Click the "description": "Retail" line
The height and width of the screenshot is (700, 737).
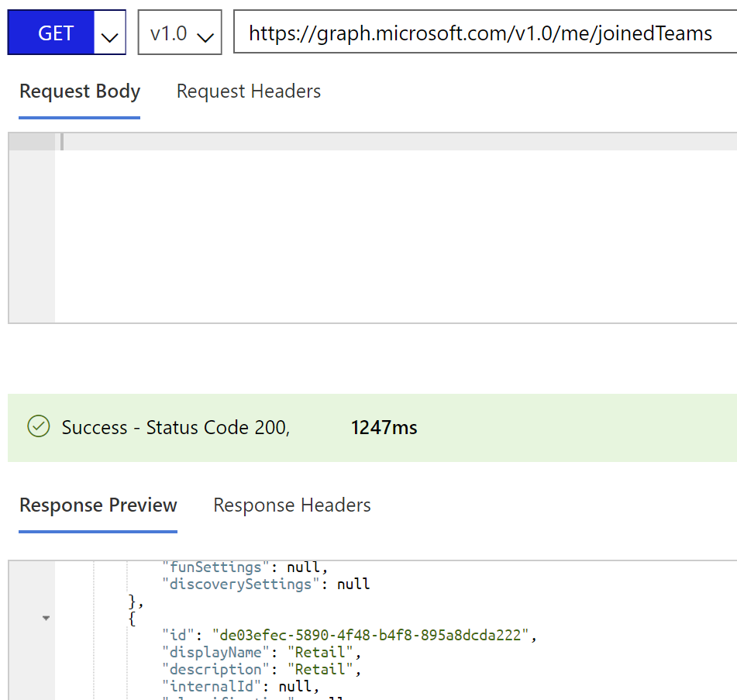tap(261, 669)
